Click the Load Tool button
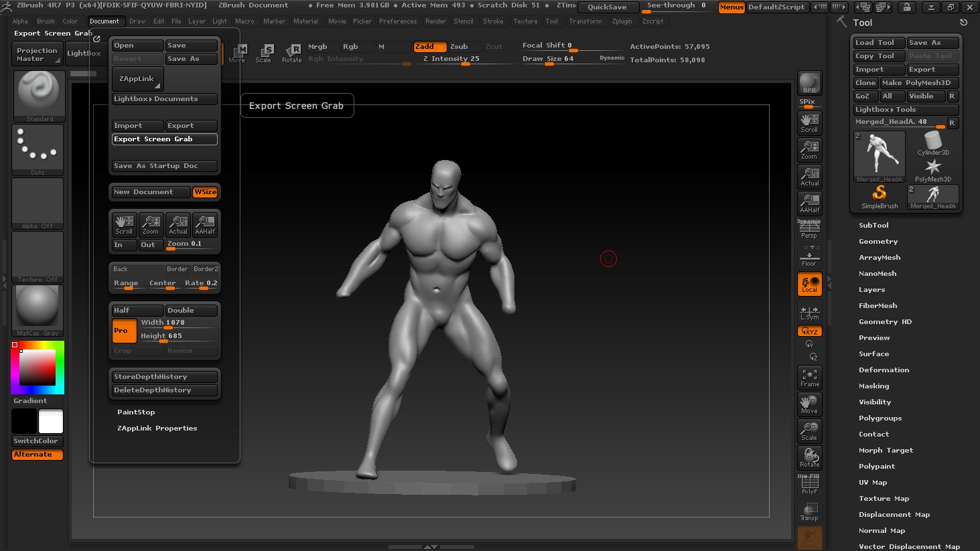Viewport: 980px width, 551px height. 880,43
